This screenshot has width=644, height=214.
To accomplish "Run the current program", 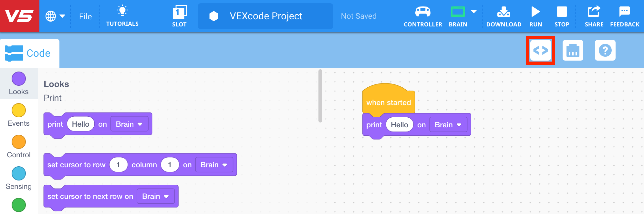I will coord(535,15).
